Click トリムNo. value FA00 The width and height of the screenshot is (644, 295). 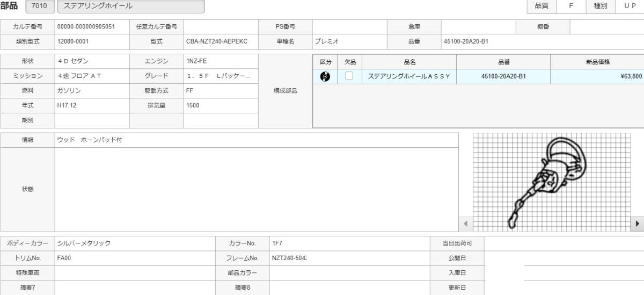135,258
